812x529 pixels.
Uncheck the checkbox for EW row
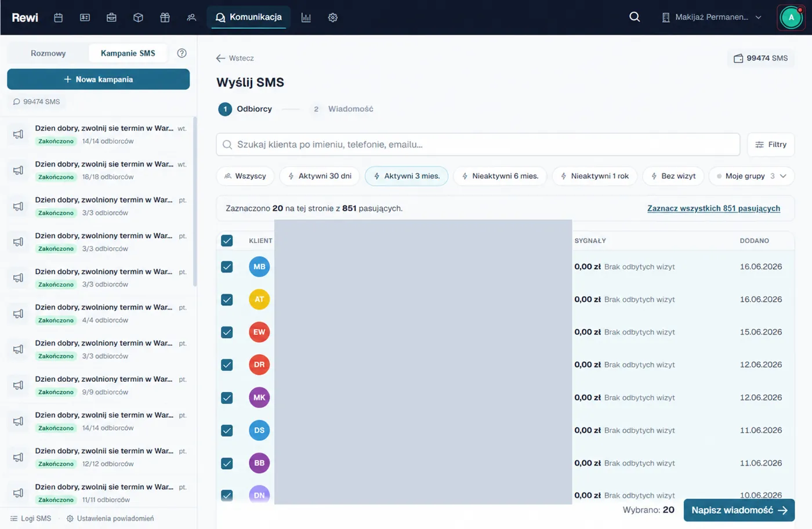pos(227,332)
